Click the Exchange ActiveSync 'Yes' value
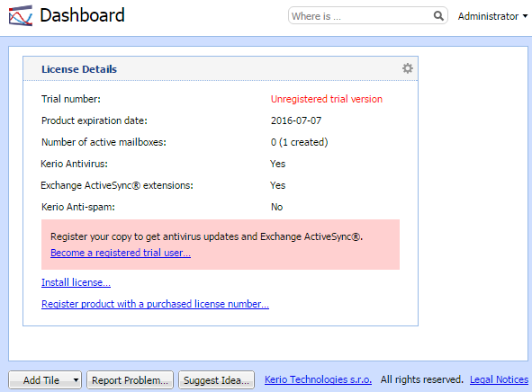 [x=277, y=185]
